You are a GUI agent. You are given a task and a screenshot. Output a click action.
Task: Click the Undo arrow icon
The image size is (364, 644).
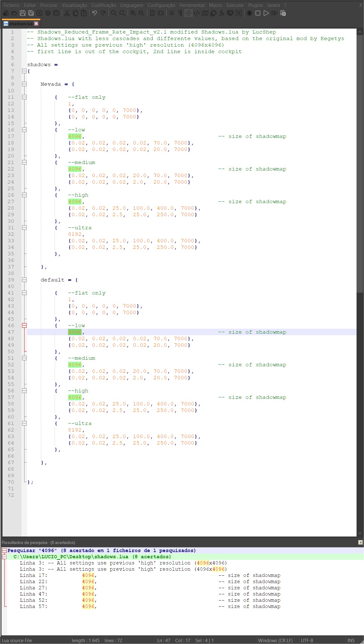click(95, 13)
